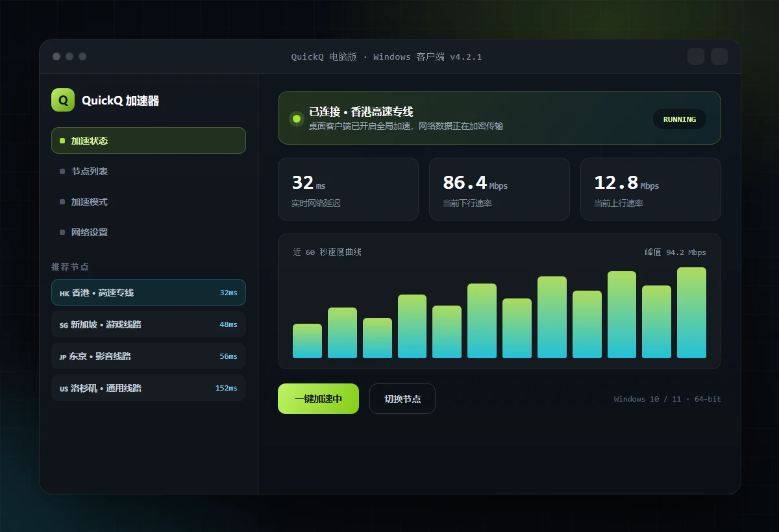779x532 pixels.
Task: Click the QuickQ 加速器 sidebar title
Action: click(x=120, y=101)
